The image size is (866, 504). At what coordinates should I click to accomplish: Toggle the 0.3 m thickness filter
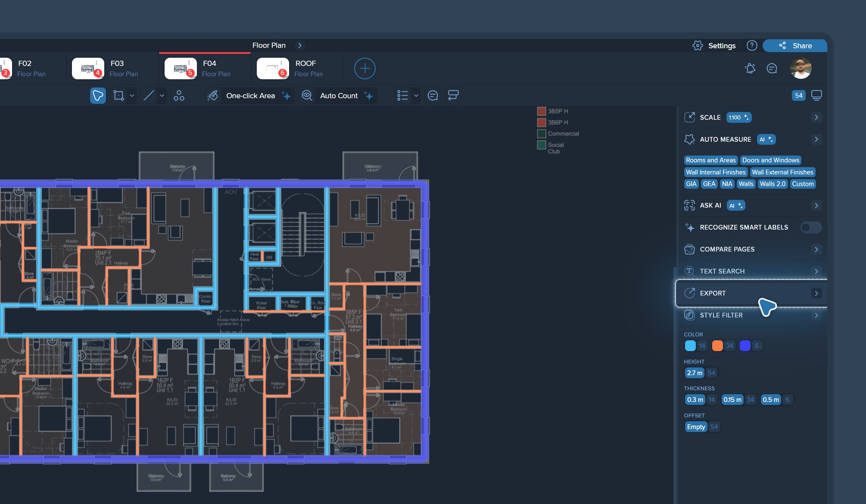(x=695, y=400)
